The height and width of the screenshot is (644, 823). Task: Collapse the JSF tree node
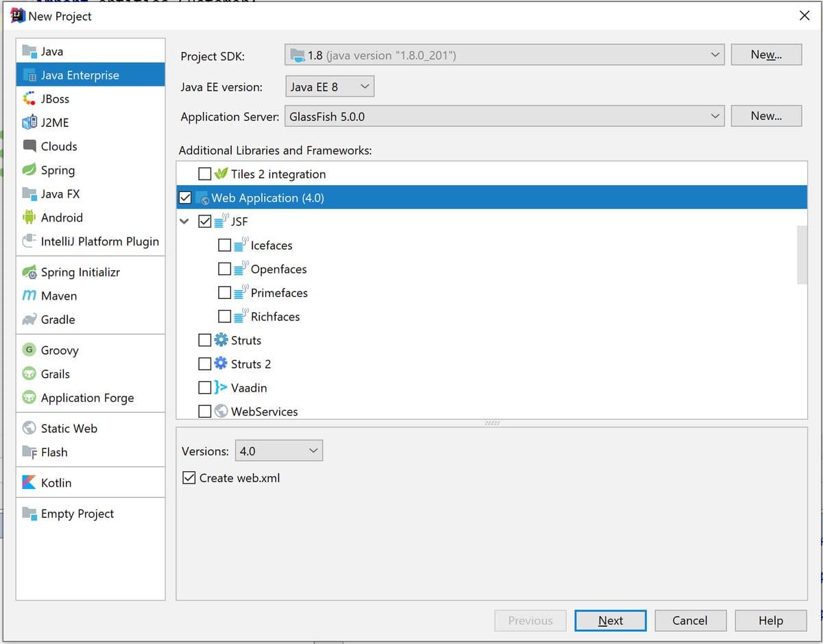pos(184,222)
